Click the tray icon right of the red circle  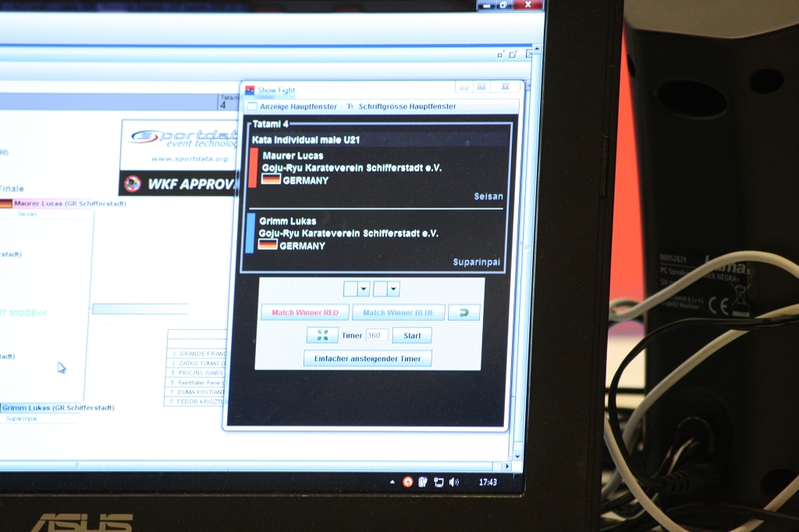click(422, 482)
